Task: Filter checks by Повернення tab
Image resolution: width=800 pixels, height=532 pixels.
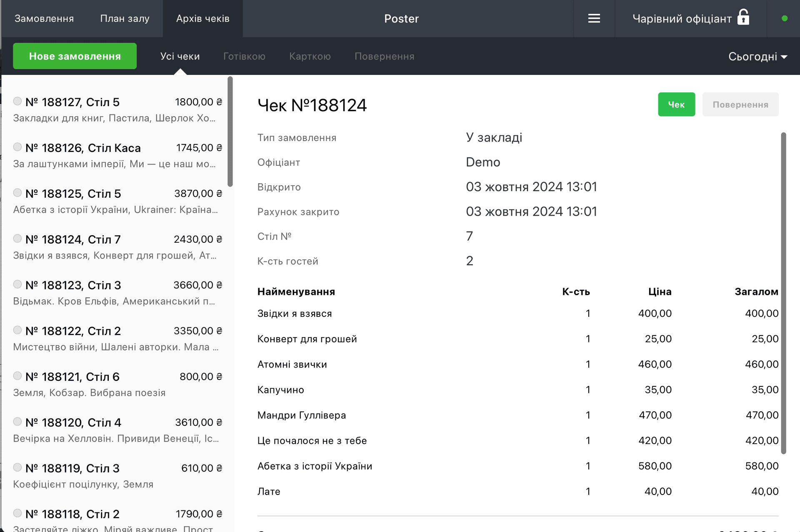Action: (384, 56)
